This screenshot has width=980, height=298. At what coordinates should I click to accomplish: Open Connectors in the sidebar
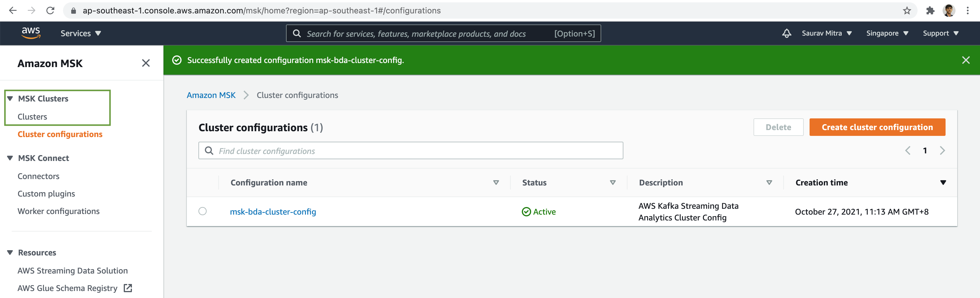coord(39,176)
